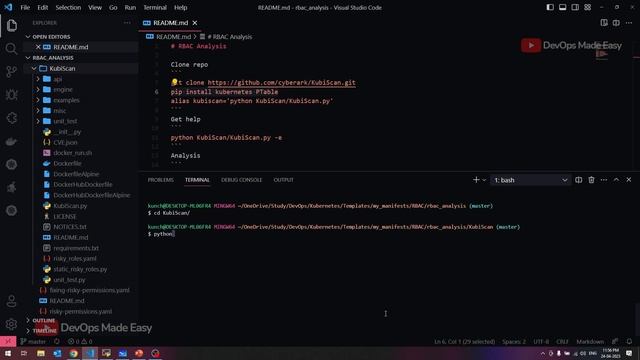Kill the terminal with trash icon

click(591, 180)
